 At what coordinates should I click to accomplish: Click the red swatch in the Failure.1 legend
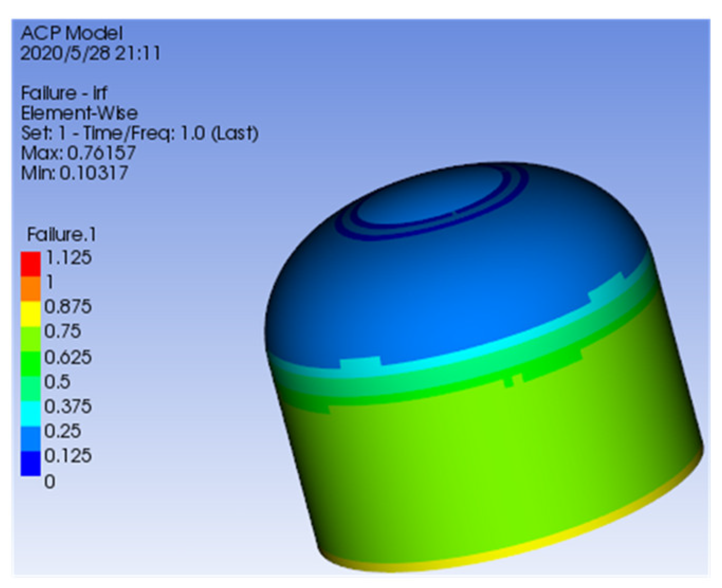pyautogui.click(x=31, y=264)
